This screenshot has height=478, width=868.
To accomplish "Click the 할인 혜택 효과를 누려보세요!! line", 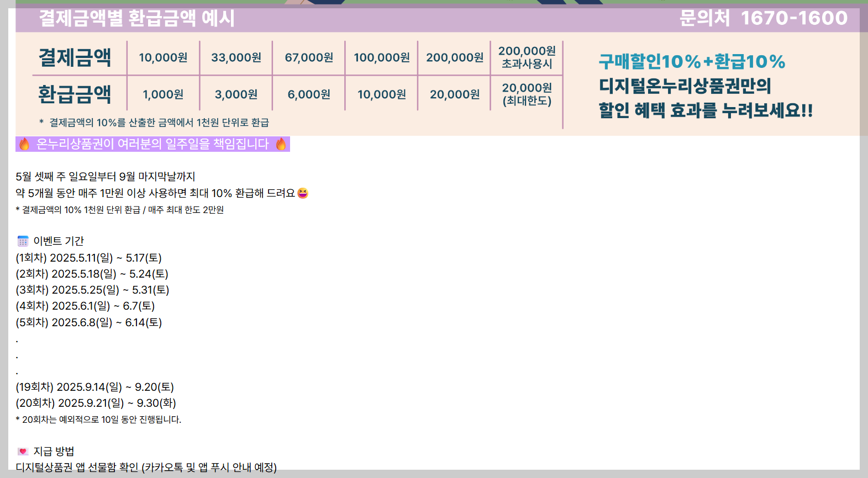I will tap(706, 110).
